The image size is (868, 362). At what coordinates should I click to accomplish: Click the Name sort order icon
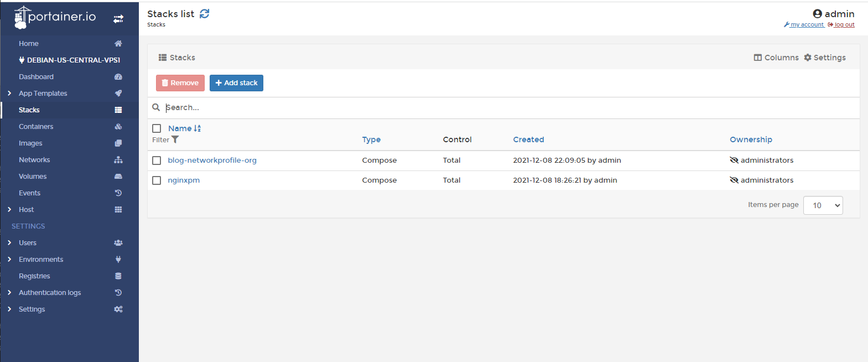[197, 128]
